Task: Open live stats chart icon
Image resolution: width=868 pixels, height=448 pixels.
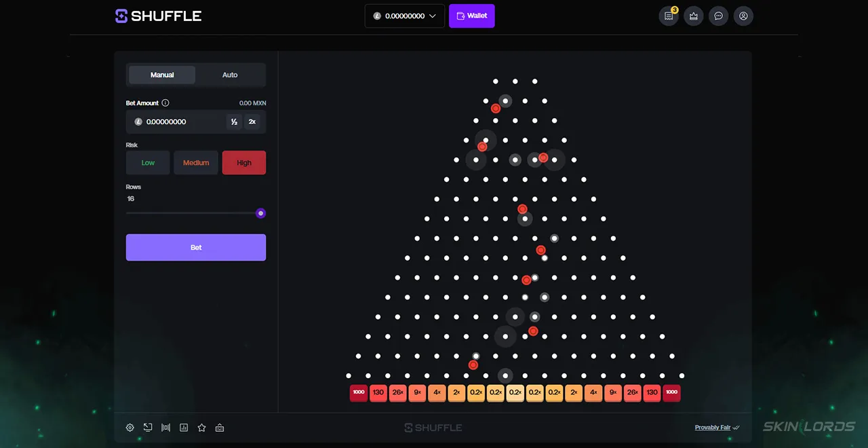Action: coord(184,428)
